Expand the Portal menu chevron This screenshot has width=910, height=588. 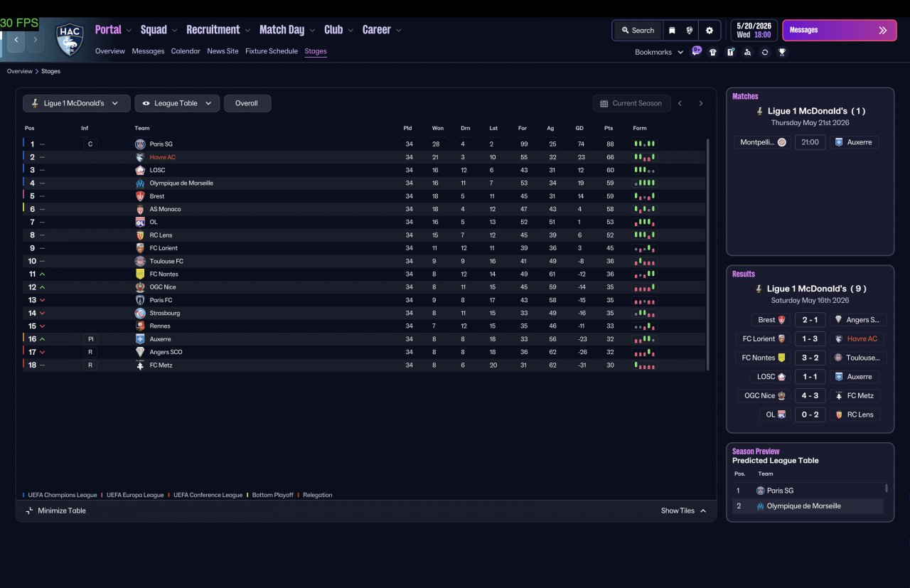(x=129, y=30)
